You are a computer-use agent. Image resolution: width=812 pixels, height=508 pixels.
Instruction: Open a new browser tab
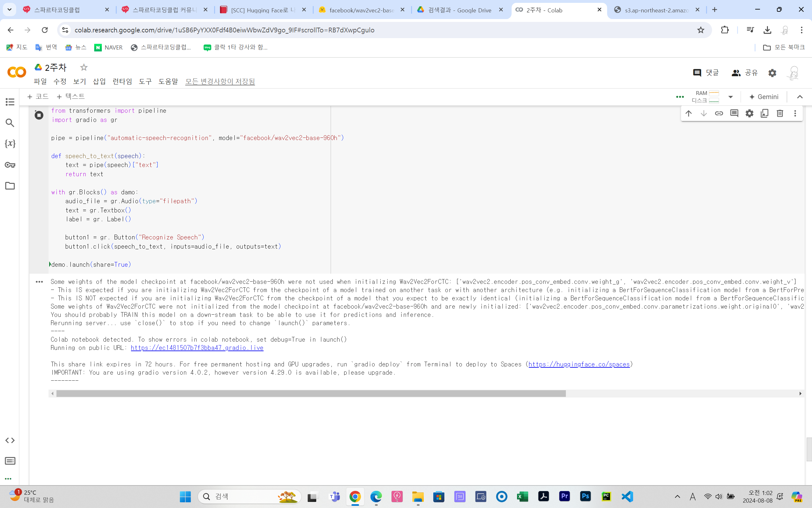pyautogui.click(x=715, y=10)
